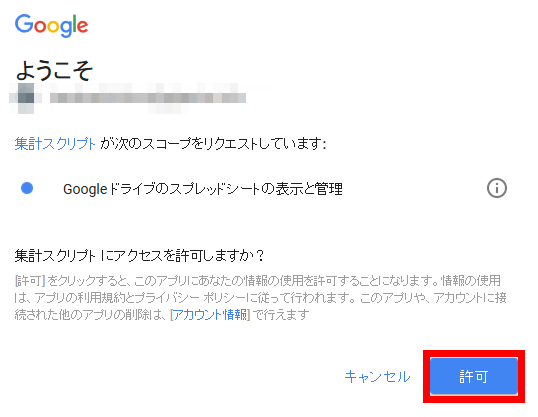Screen dimensions: 538x417
Task: Open the アカウント情報 link
Action: 210,314
